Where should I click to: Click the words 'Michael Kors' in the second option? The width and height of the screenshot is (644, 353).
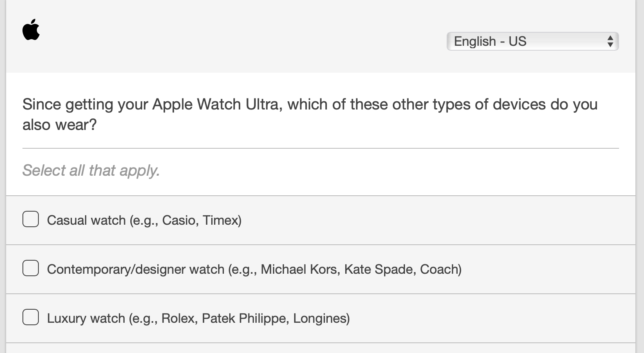point(300,270)
